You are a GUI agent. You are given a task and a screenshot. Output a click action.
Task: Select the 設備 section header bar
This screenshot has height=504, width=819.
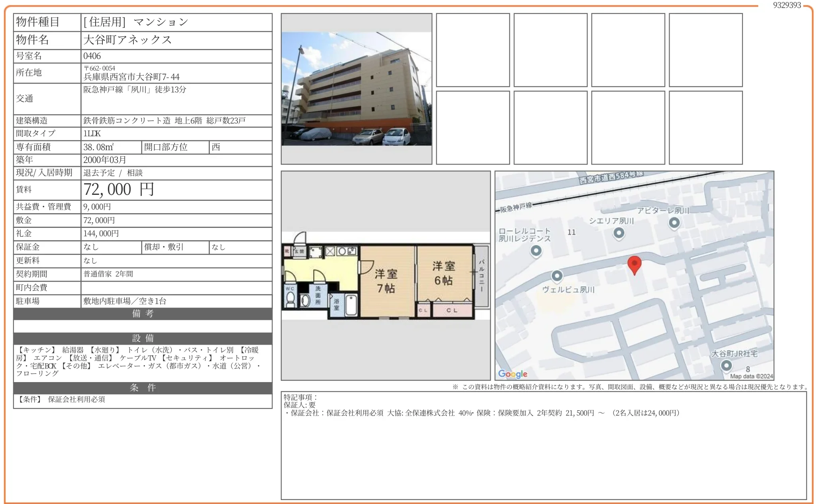coord(143,338)
